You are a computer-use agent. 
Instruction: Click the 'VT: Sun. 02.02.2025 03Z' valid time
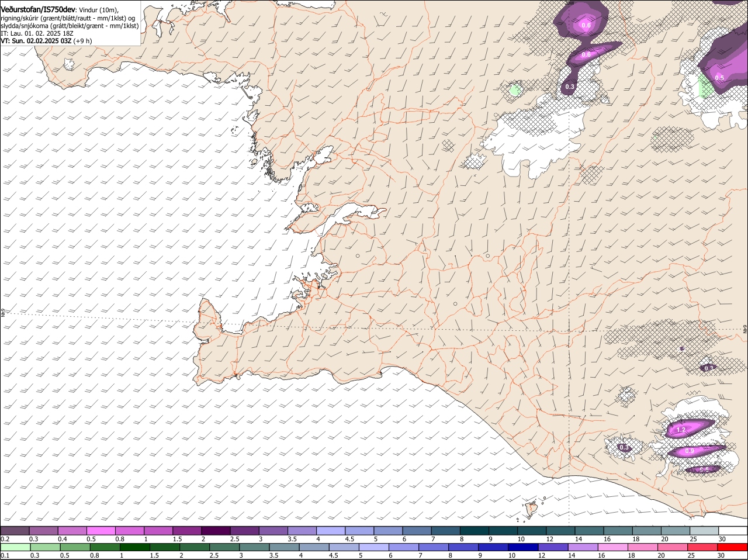tap(36, 42)
